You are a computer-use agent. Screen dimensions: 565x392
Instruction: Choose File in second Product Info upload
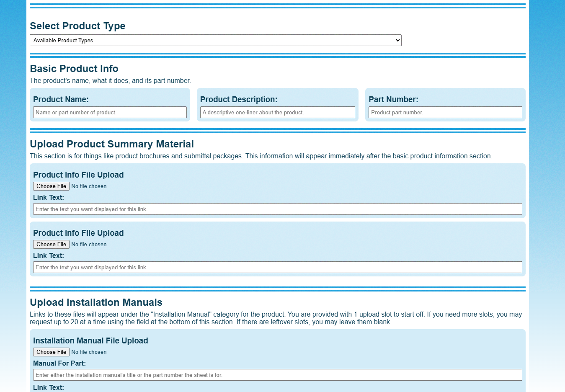tap(51, 245)
